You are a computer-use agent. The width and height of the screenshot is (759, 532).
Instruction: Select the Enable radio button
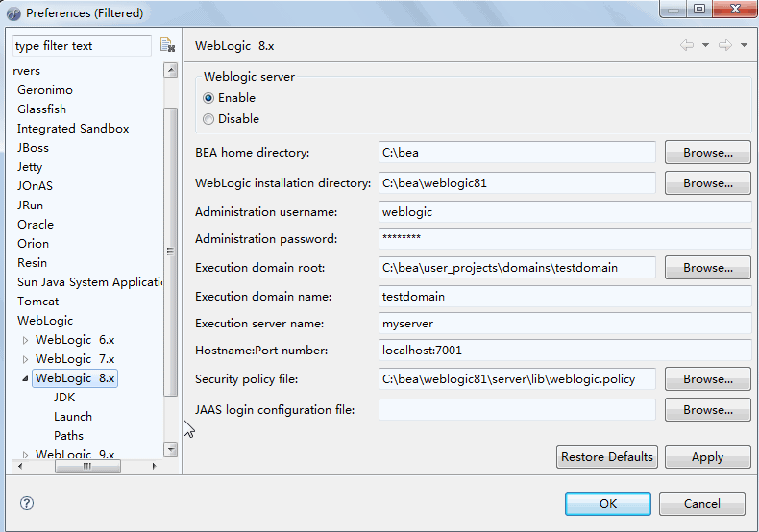coord(208,98)
